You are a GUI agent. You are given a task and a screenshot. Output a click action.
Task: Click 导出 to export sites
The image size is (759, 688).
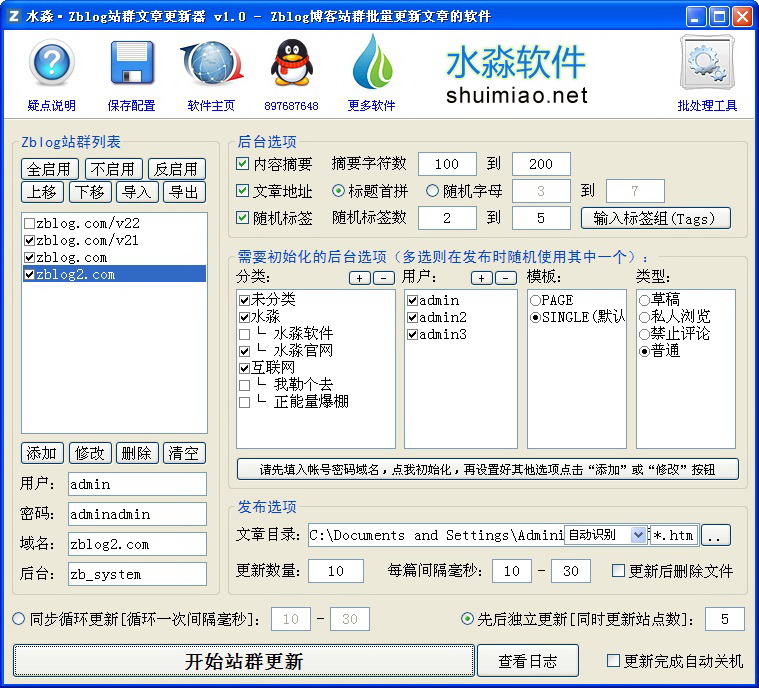[x=184, y=192]
